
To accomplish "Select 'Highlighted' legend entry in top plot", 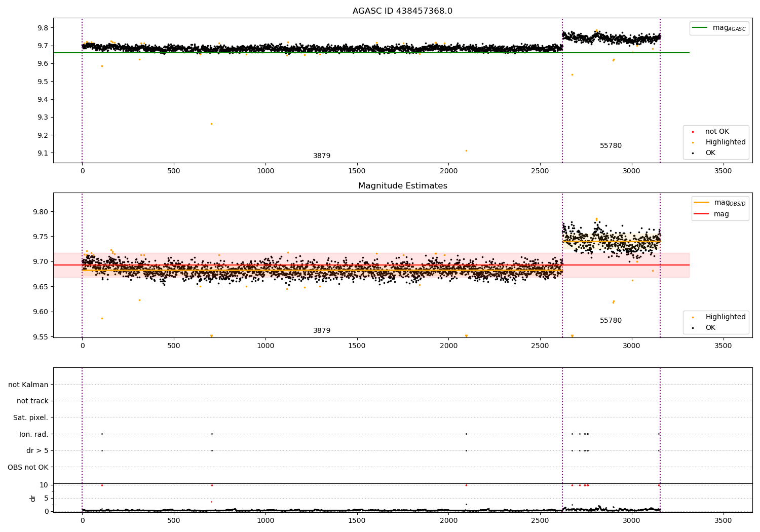I will pyautogui.click(x=726, y=142).
